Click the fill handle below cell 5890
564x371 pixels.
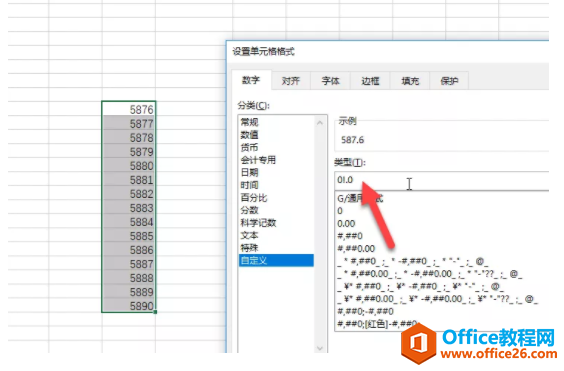(x=155, y=312)
